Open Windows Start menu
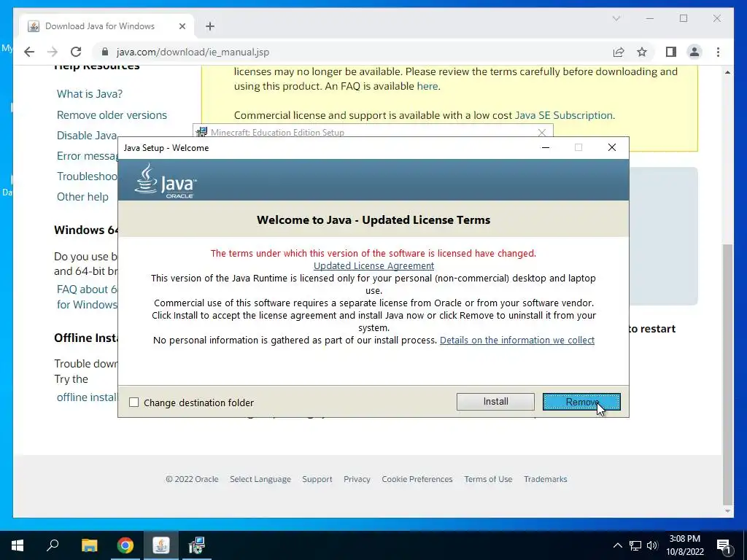Image resolution: width=747 pixels, height=560 pixels. (18, 545)
